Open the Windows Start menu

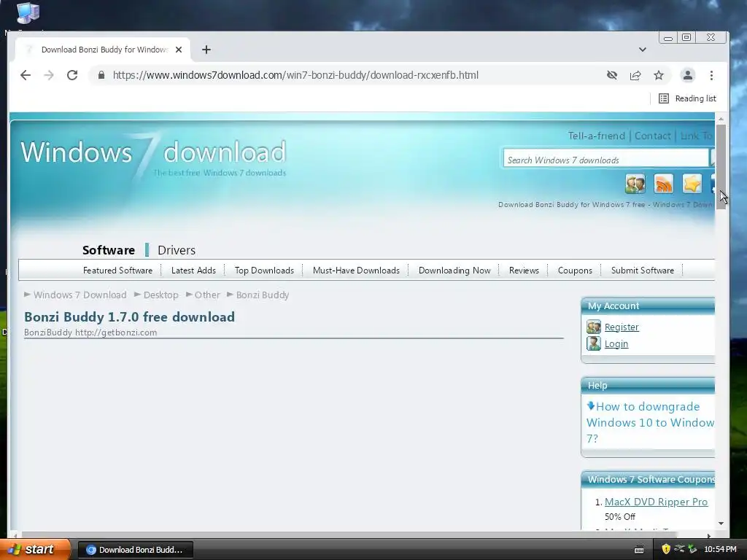point(35,550)
